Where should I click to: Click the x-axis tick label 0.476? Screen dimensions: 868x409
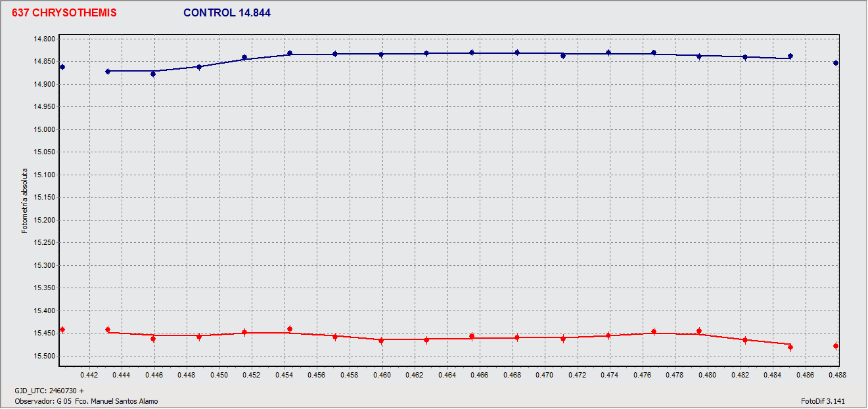(642, 376)
